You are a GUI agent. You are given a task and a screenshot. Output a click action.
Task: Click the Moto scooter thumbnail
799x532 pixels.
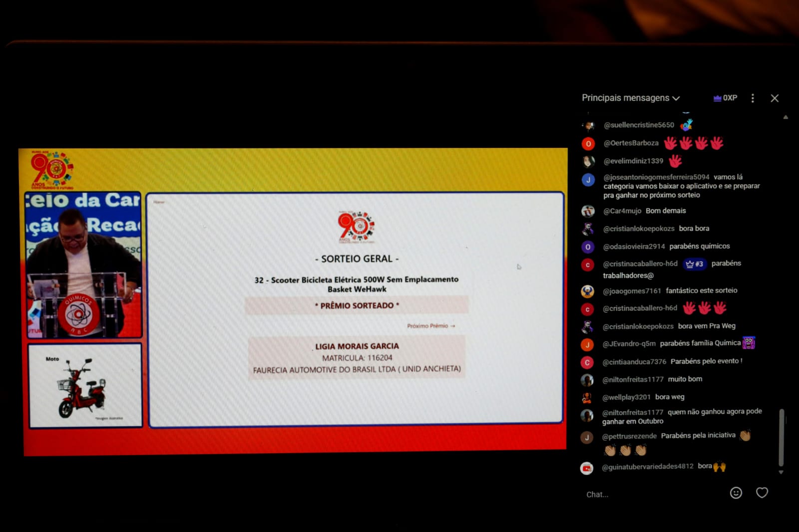[x=85, y=386]
